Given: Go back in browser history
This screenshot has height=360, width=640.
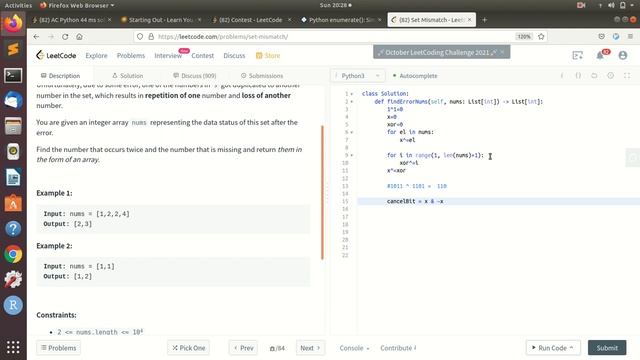Looking at the screenshot, I should coord(36,37).
